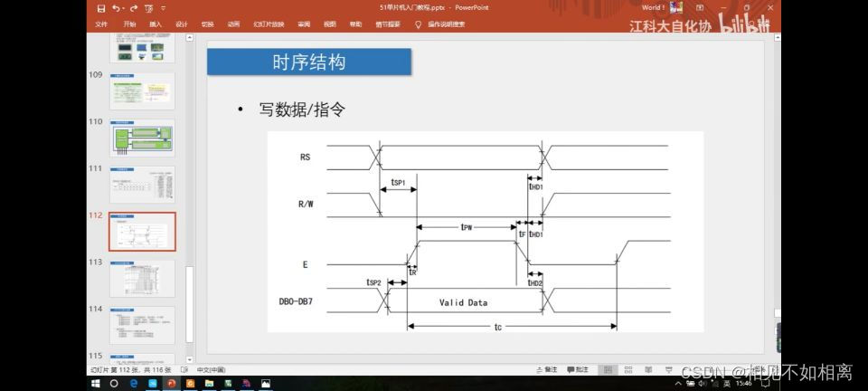The image size is (868, 391).
Task: Open the 文件 (File) menu
Action: [101, 24]
